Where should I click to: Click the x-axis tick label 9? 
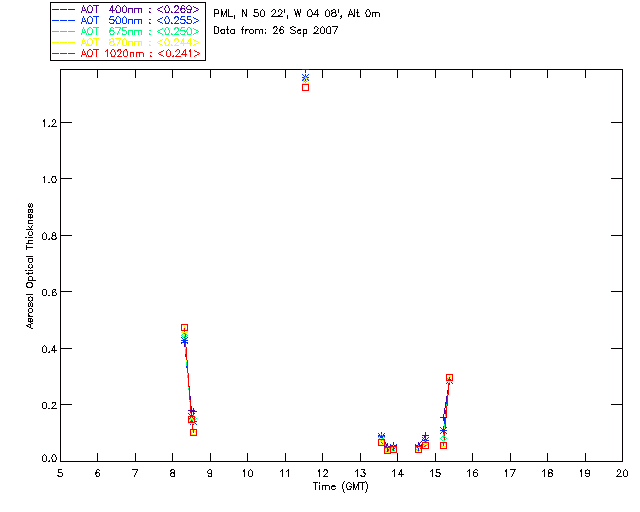(x=210, y=473)
